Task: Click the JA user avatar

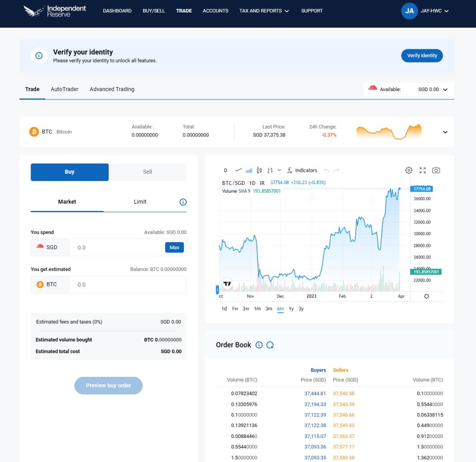Action: (x=409, y=11)
